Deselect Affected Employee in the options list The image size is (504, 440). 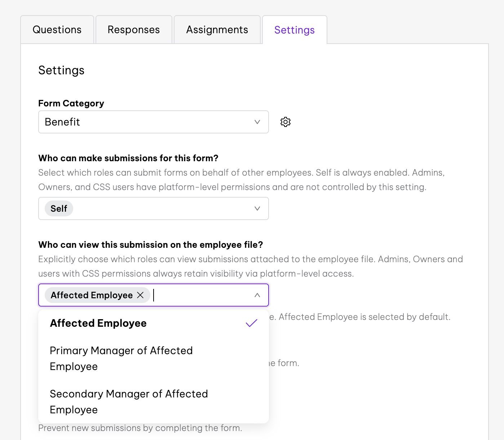[98, 323]
